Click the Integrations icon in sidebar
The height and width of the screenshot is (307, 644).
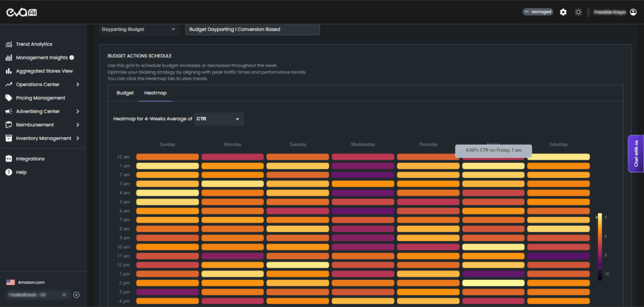pos(9,159)
